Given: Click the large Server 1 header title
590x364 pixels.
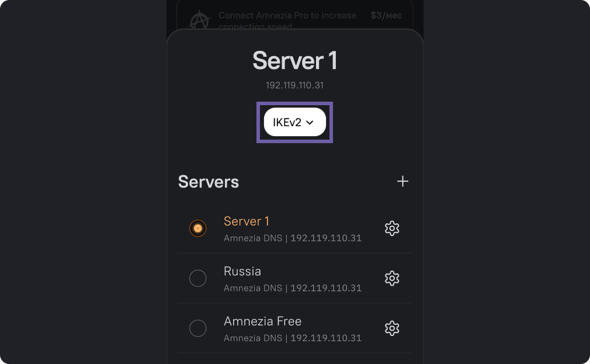Looking at the screenshot, I should (294, 61).
